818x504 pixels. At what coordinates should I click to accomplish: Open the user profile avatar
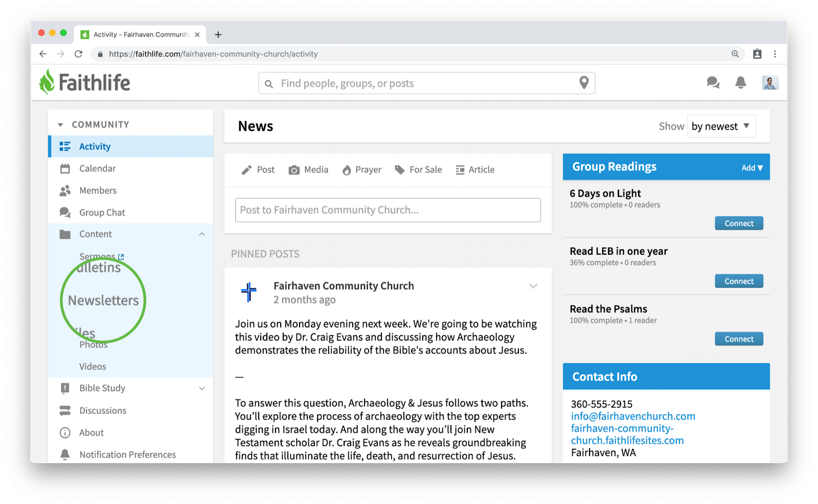pos(770,82)
